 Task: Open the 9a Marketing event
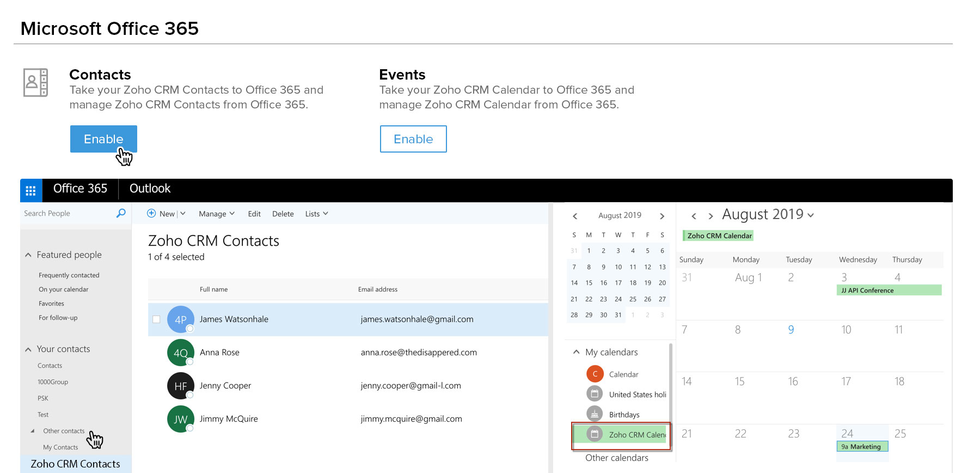(x=862, y=447)
